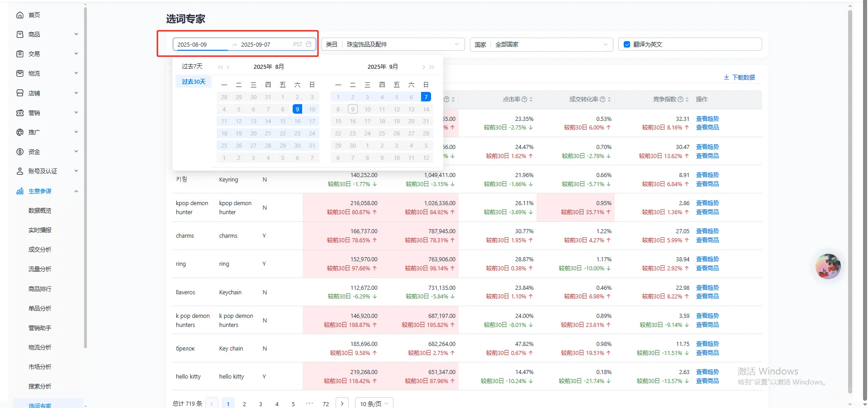Open the 首页 home icon in sidebar
Screen dimensions: 868x408
[20, 14]
